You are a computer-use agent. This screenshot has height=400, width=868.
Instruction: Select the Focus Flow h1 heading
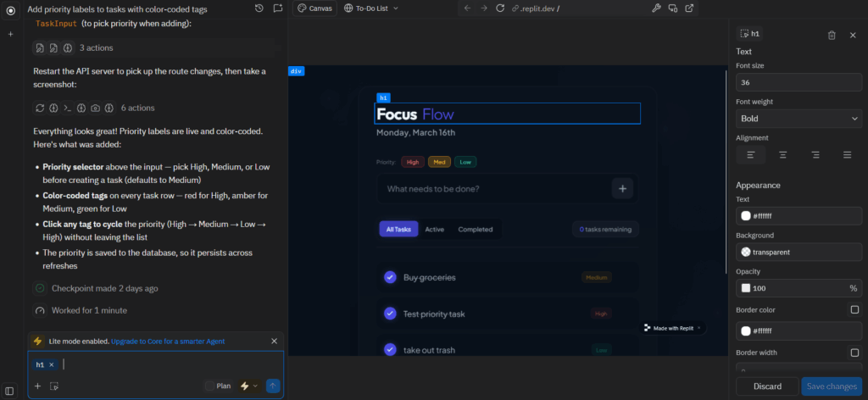tap(507, 114)
